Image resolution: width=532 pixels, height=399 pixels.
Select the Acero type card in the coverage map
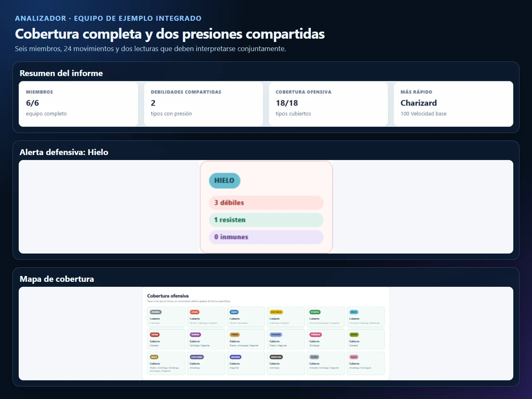coord(326,363)
